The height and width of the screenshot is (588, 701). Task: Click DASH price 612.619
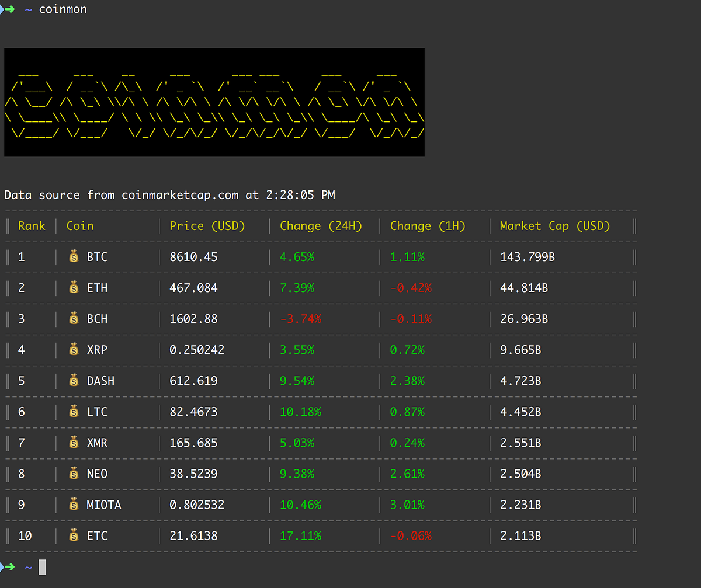pos(193,381)
